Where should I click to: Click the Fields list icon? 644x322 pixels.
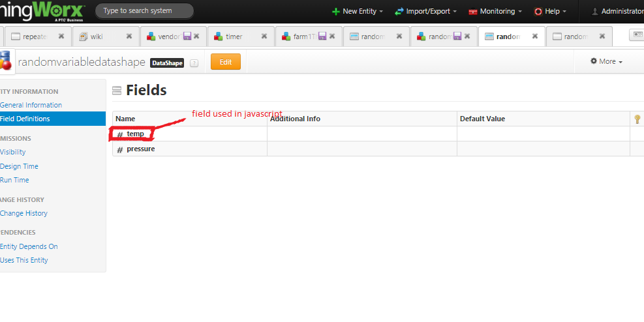click(x=117, y=90)
